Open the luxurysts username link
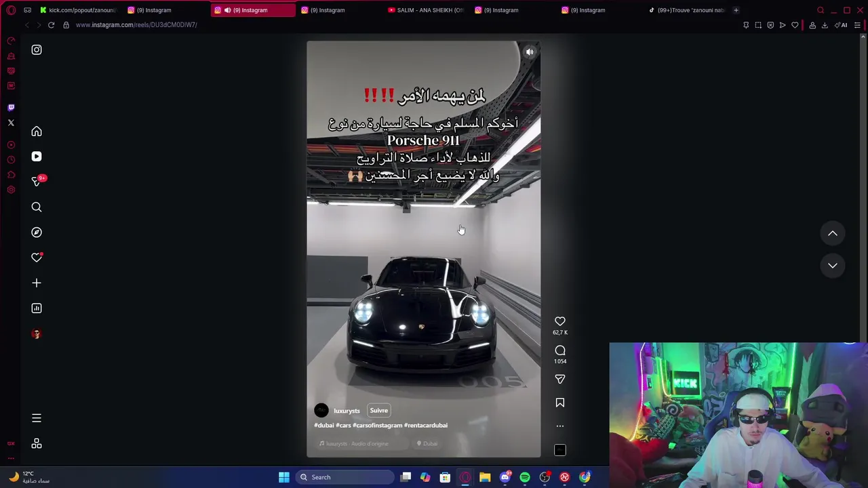The width and height of the screenshot is (868, 488). pos(347,411)
